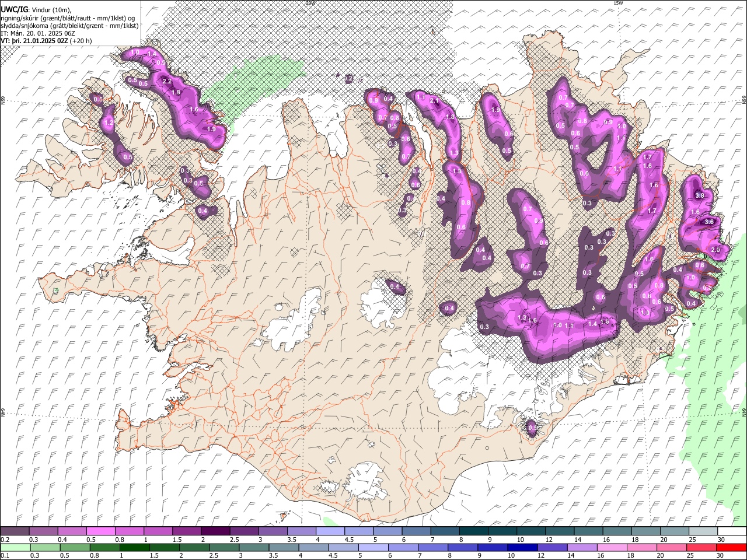
Task: Pick the dark teal 8–9 snow legend swatch
Action: pyautogui.click(x=474, y=531)
